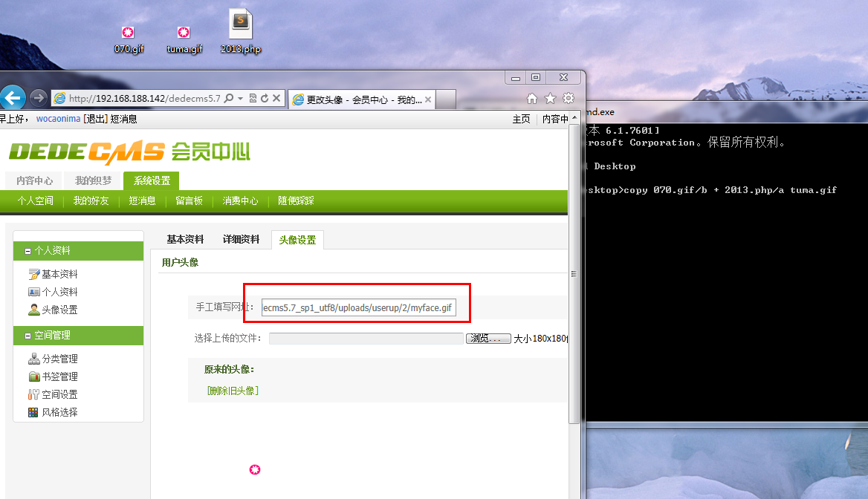This screenshot has width=868, height=499.
Task: Close the 更改头像 browser tab
Action: [428, 100]
